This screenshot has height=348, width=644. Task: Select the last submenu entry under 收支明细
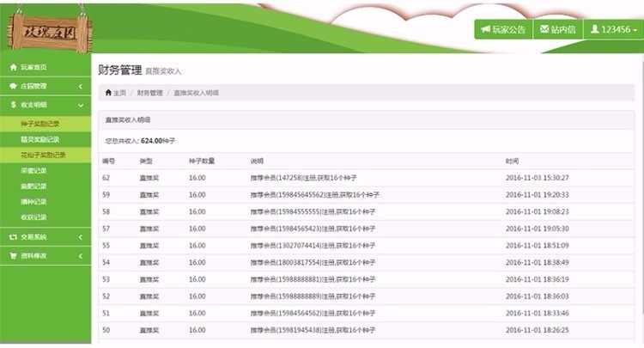click(x=46, y=217)
